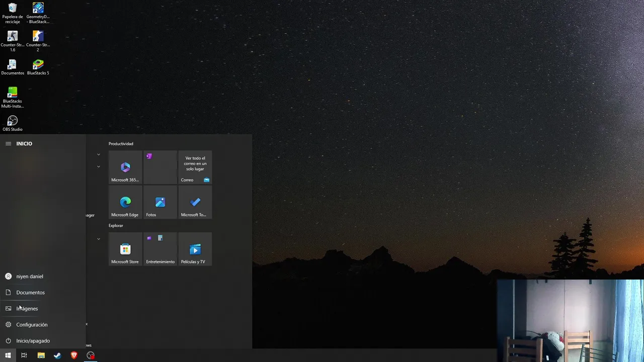The height and width of the screenshot is (362, 644).
Task: Select the Counter-Strike 2 desktop shortcut
Action: [x=38, y=42]
